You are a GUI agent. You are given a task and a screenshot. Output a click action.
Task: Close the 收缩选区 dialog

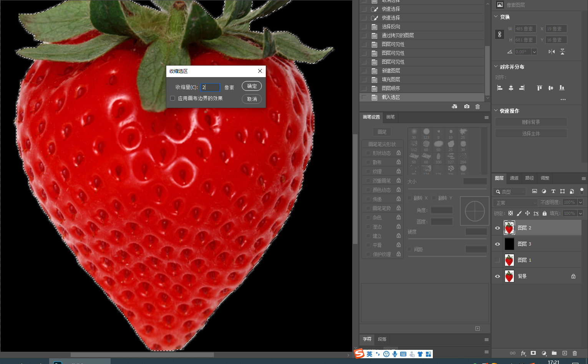(x=260, y=71)
